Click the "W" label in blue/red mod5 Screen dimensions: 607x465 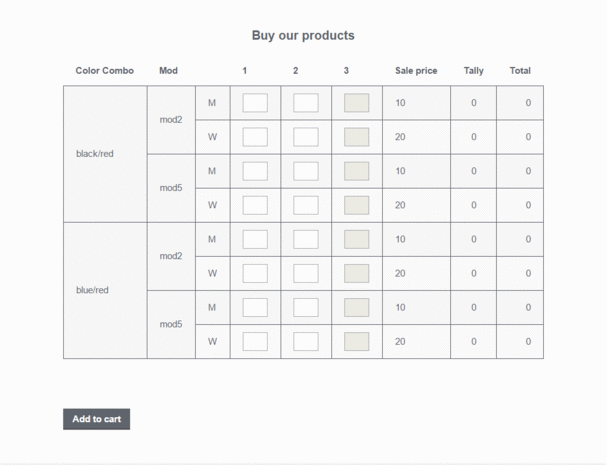pos(212,341)
